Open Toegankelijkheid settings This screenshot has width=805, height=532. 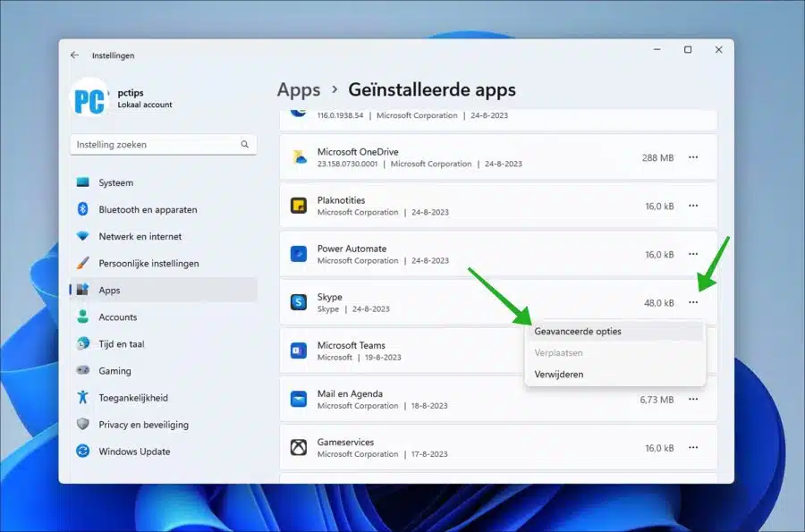[164, 398]
